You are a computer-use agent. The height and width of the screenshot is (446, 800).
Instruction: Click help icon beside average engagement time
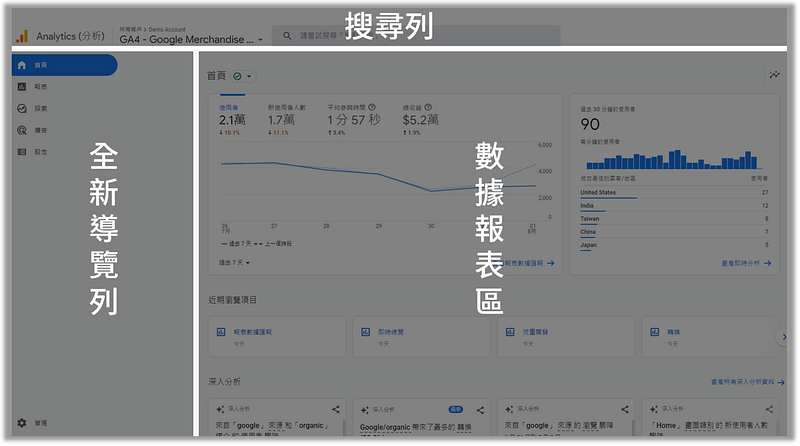click(372, 107)
